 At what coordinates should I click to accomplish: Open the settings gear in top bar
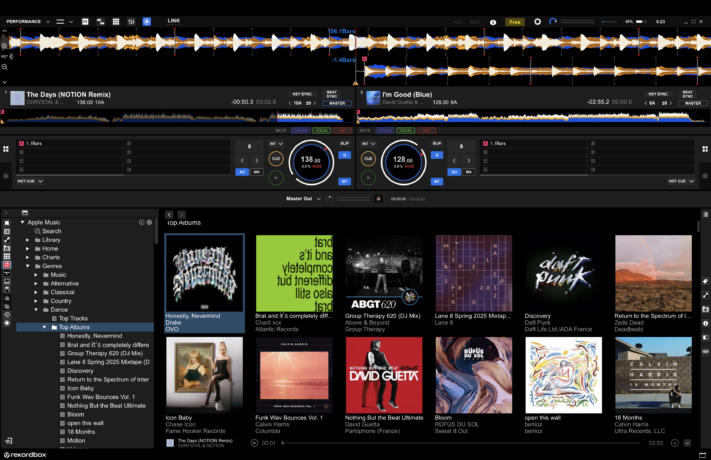pos(537,22)
